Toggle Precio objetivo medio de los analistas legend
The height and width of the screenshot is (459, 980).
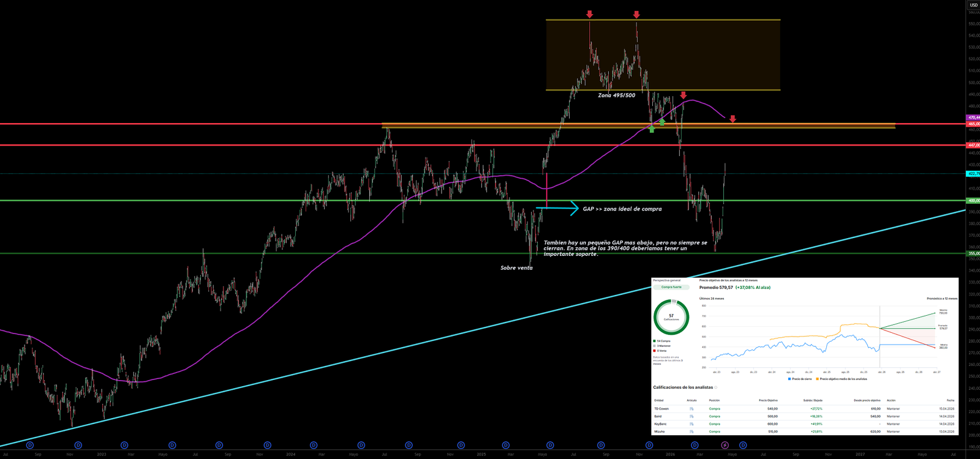click(x=842, y=379)
